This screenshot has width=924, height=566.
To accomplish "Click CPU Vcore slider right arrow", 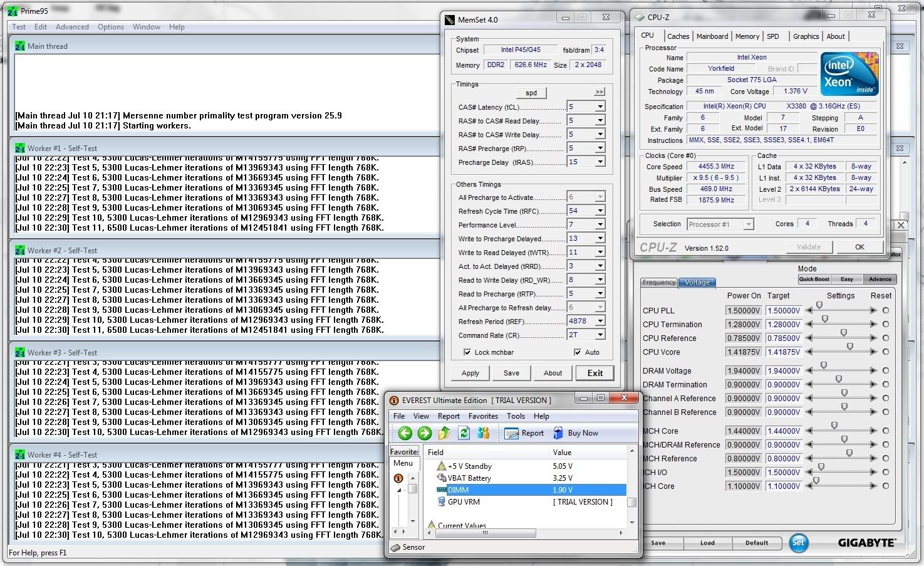I will tap(874, 352).
